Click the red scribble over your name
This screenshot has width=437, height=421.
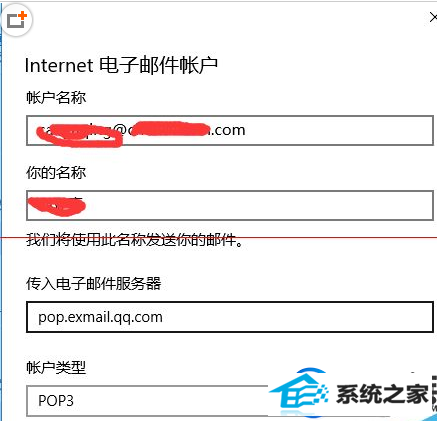click(56, 206)
